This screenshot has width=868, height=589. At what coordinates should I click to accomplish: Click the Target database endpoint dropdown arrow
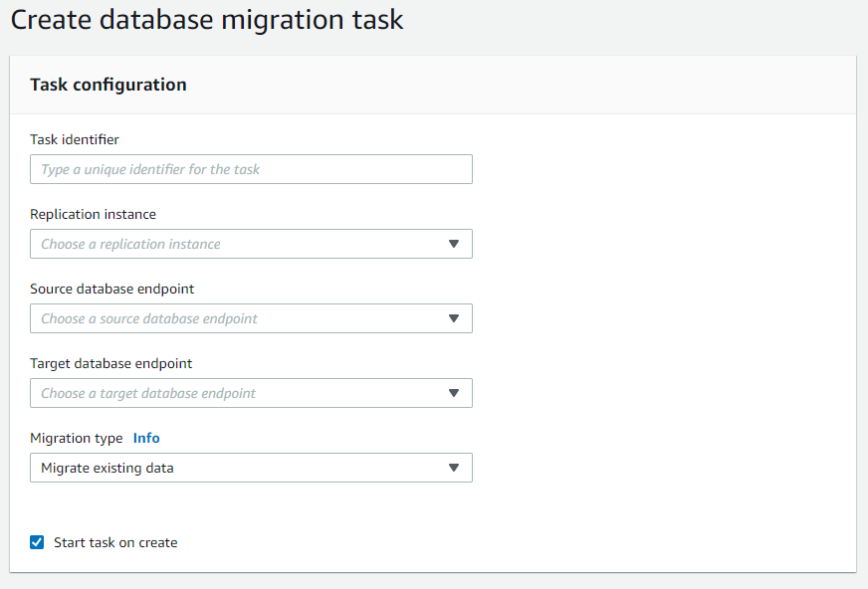coord(453,393)
